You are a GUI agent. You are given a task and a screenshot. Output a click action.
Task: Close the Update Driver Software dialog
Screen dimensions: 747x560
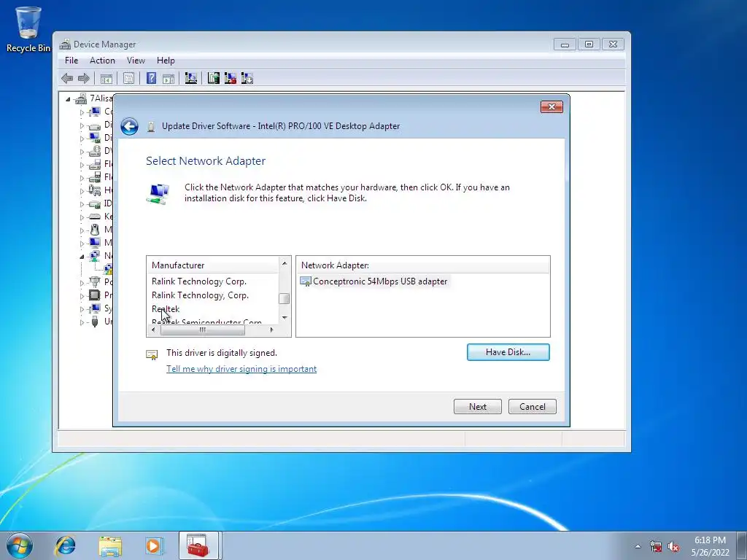click(x=551, y=106)
